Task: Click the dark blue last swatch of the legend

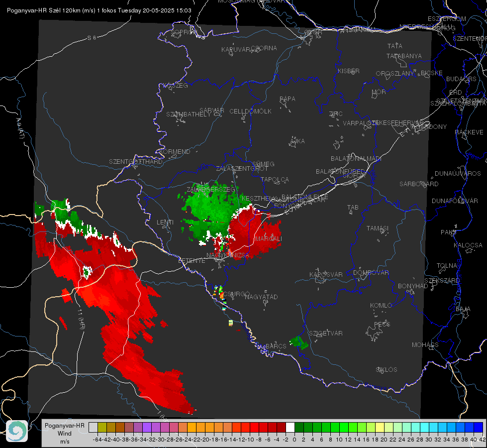Action: 479,427
